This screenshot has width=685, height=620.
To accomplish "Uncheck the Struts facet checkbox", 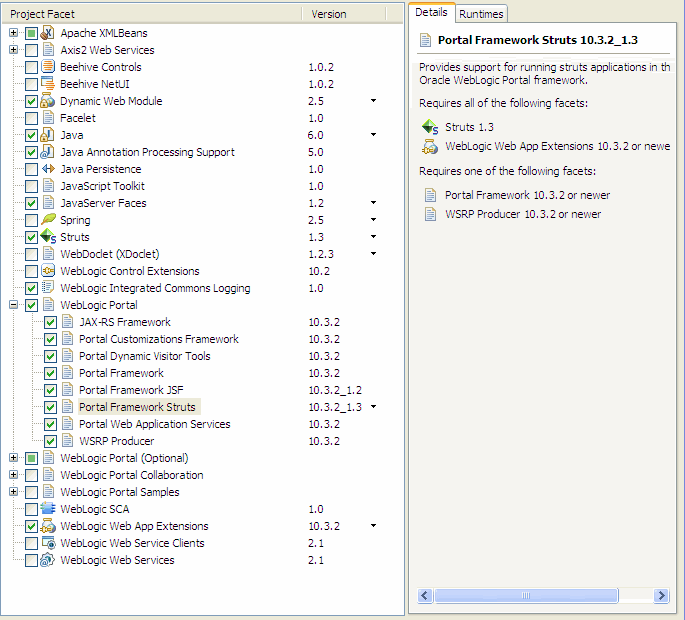I will pos(31,237).
